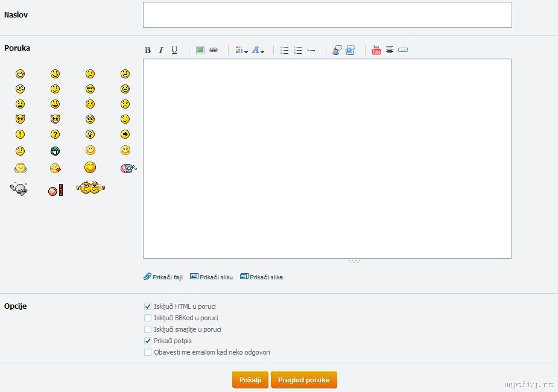The image size is (558, 392).
Task: Click the blue rounded rectangle toolbar icon
Action: (x=403, y=50)
